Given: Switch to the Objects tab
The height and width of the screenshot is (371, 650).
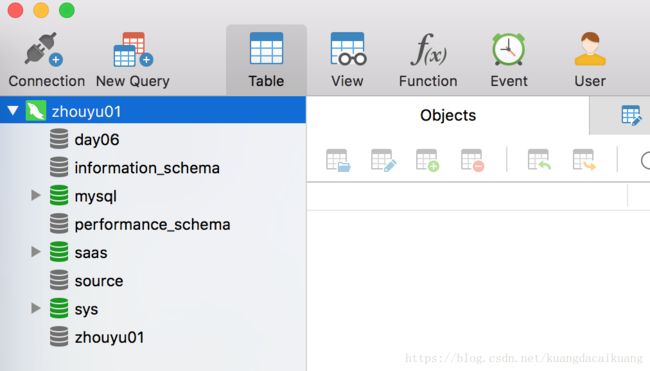Looking at the screenshot, I should click(x=448, y=115).
